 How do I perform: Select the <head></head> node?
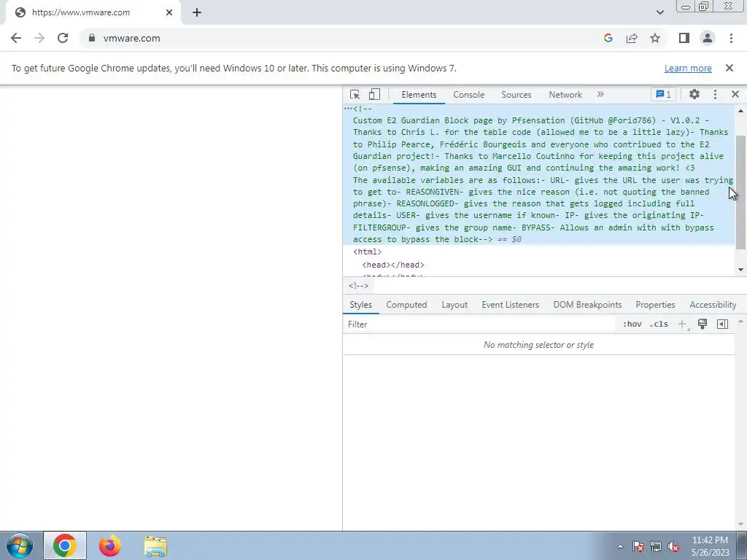393,265
